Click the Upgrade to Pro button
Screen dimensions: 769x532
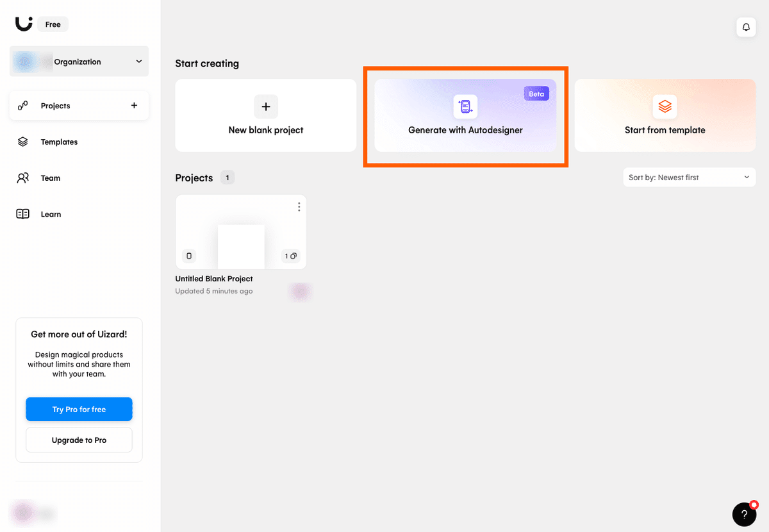tap(79, 440)
